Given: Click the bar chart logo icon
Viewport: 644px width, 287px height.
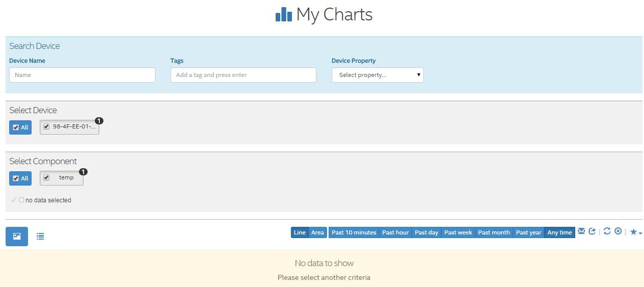Looking at the screenshot, I should (x=283, y=15).
